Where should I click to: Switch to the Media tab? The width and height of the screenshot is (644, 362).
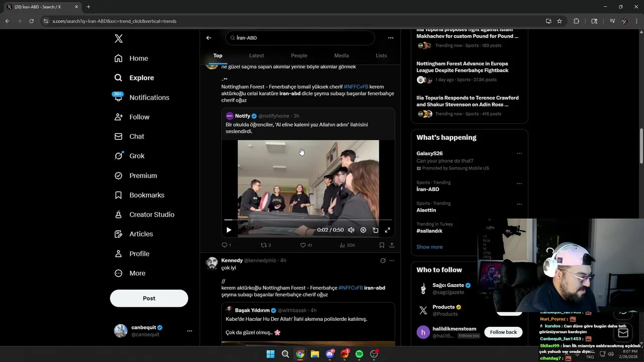pos(342,55)
